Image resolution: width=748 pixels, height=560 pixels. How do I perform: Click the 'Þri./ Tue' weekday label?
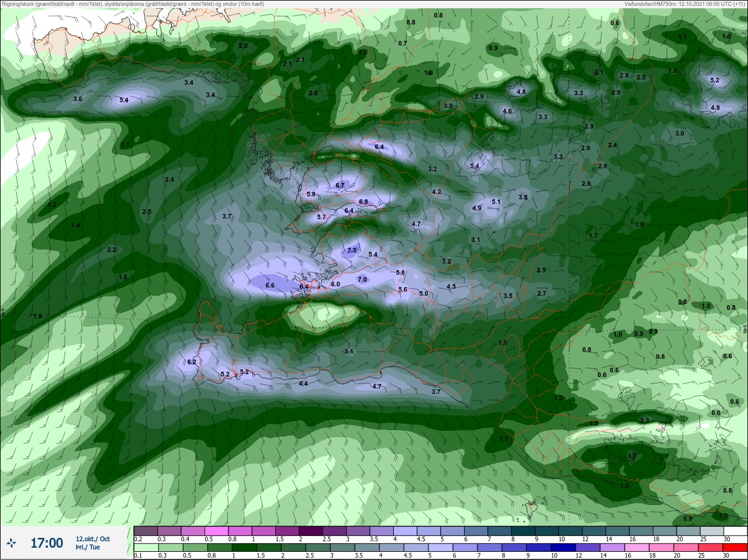(x=88, y=547)
